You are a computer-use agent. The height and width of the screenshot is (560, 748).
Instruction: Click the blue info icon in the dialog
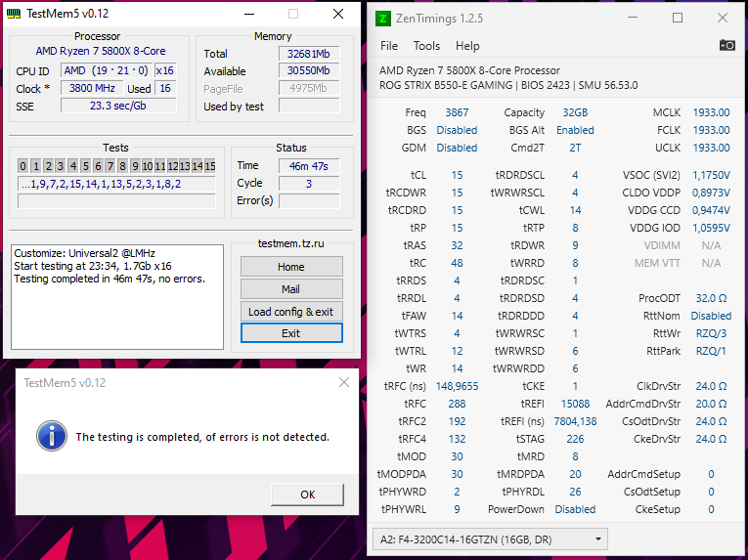click(x=52, y=436)
